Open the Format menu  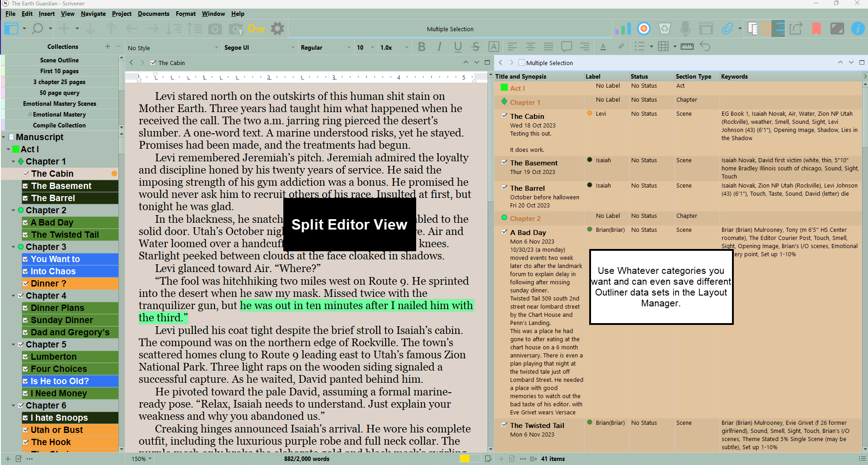pos(186,14)
